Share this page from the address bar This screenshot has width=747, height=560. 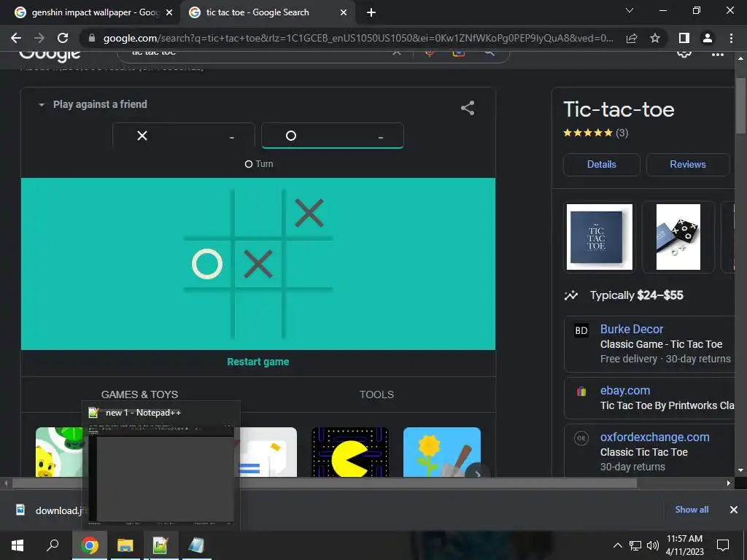632,38
